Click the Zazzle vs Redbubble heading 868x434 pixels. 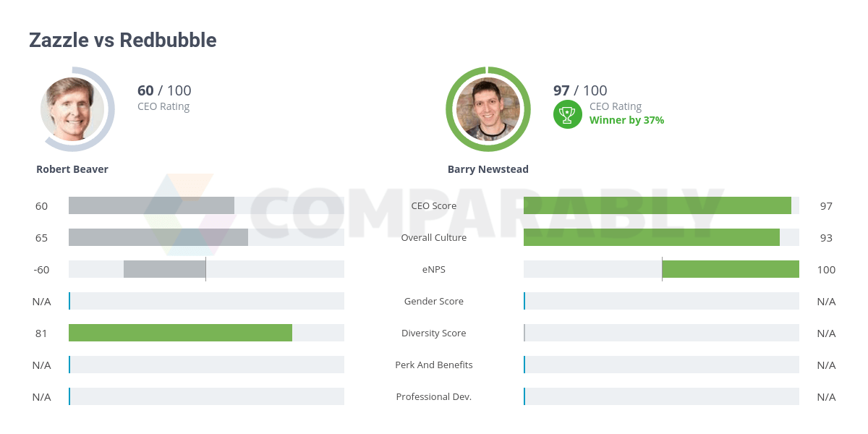point(123,40)
